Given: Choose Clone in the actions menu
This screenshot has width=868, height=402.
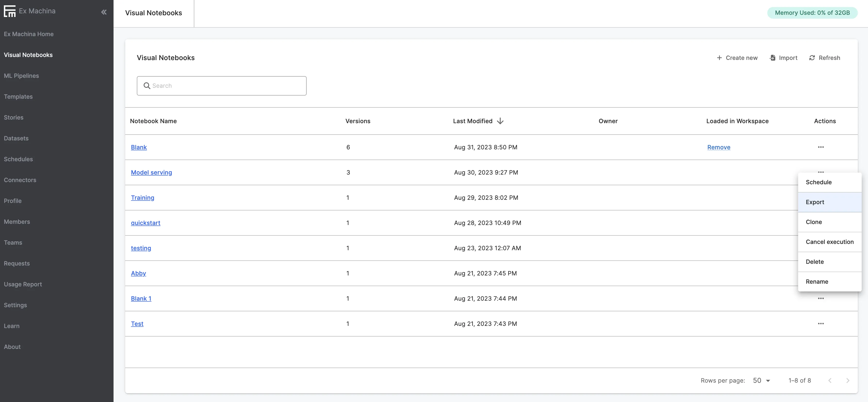Looking at the screenshot, I should (x=814, y=222).
